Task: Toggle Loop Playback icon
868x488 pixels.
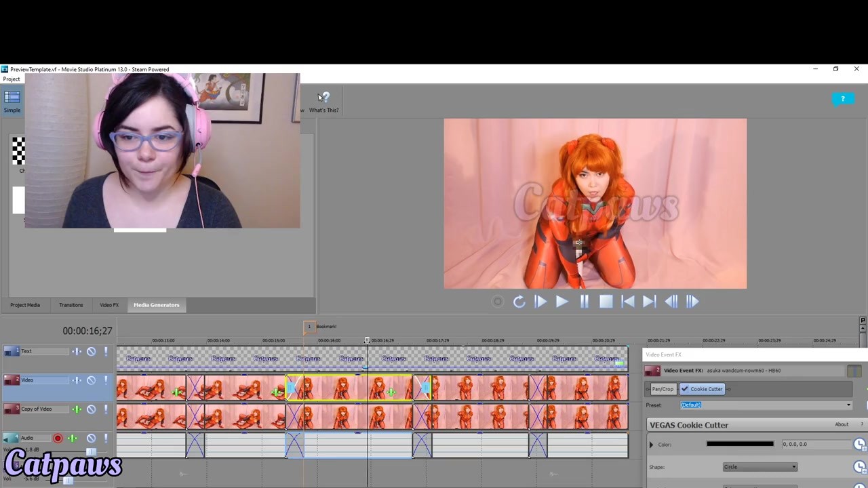Action: pos(519,302)
